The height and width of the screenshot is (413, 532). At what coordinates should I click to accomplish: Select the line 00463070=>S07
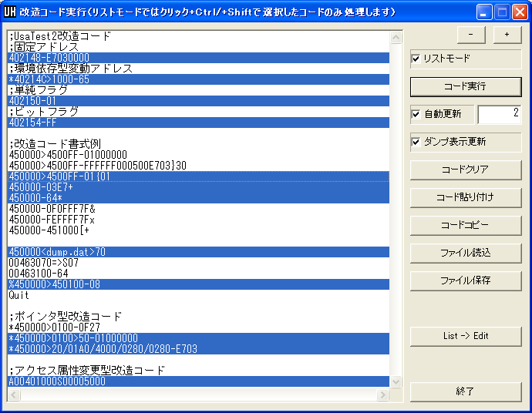pyautogui.click(x=198, y=263)
